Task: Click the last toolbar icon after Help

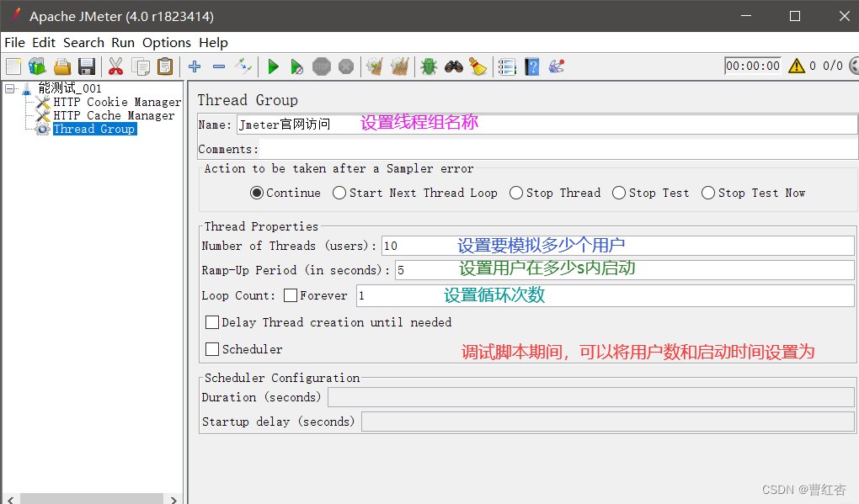Action: click(x=557, y=66)
